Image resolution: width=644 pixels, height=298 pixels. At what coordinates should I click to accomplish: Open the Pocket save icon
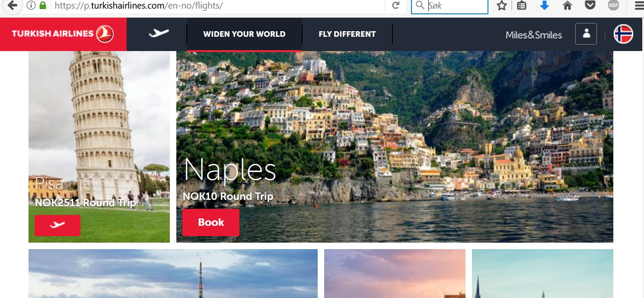click(590, 6)
